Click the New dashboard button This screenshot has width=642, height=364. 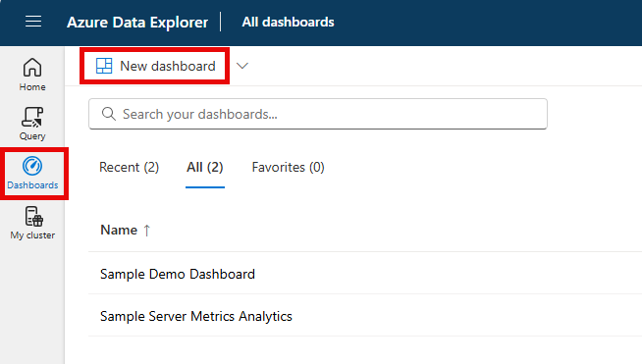(155, 66)
